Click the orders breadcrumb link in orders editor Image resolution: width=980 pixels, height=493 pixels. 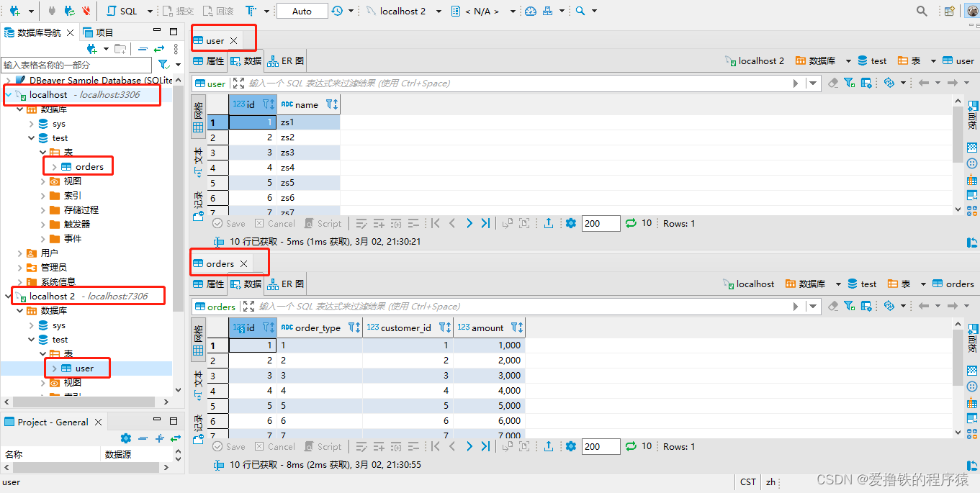click(953, 284)
